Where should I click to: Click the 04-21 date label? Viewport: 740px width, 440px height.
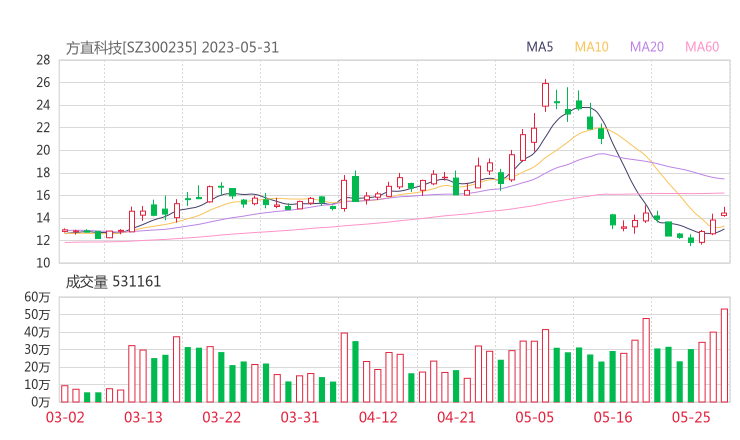click(456, 417)
